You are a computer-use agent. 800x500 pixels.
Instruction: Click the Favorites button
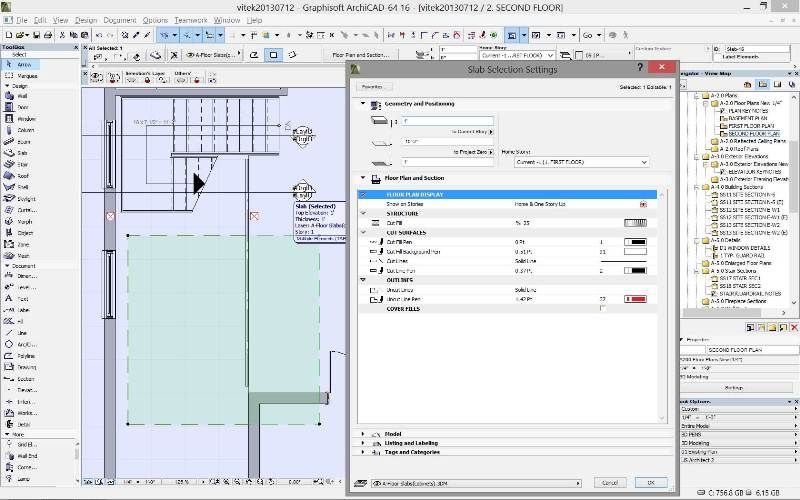pos(372,87)
